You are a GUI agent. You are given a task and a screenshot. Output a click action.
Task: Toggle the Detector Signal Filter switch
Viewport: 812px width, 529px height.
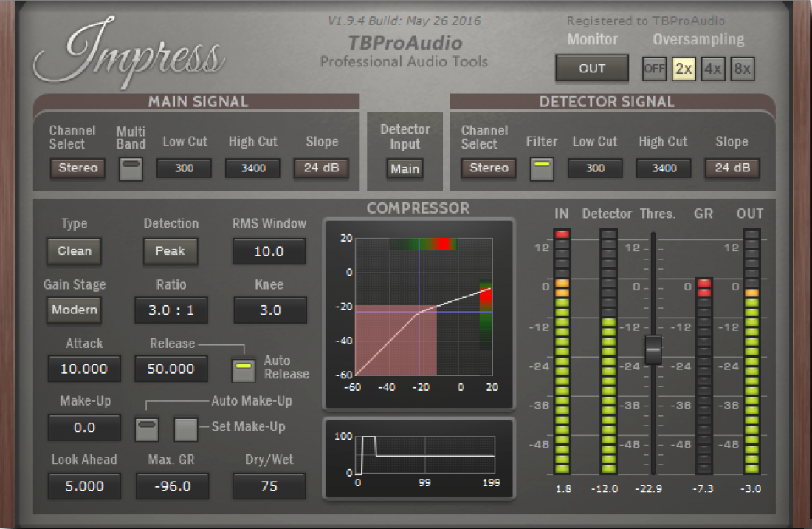(x=542, y=169)
